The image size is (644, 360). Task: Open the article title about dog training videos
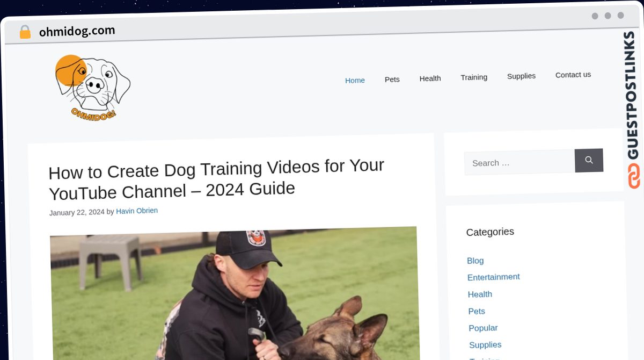pos(217,179)
